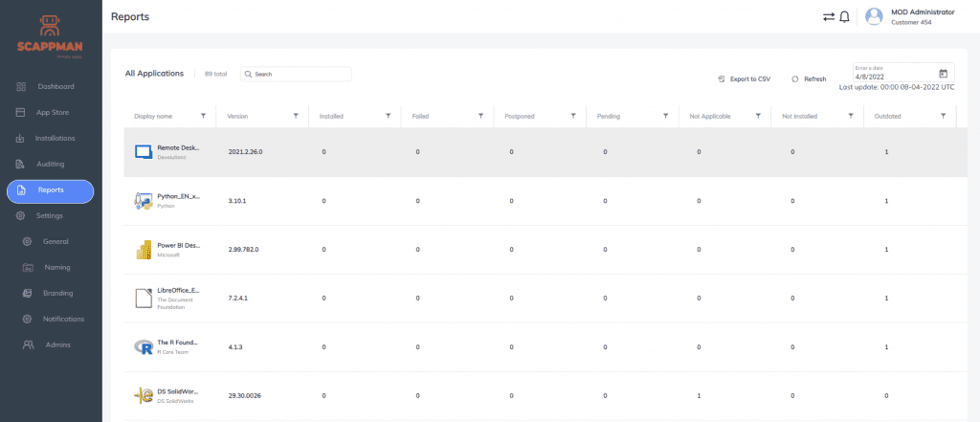
Task: Open Notifications settings
Action: coord(64,319)
